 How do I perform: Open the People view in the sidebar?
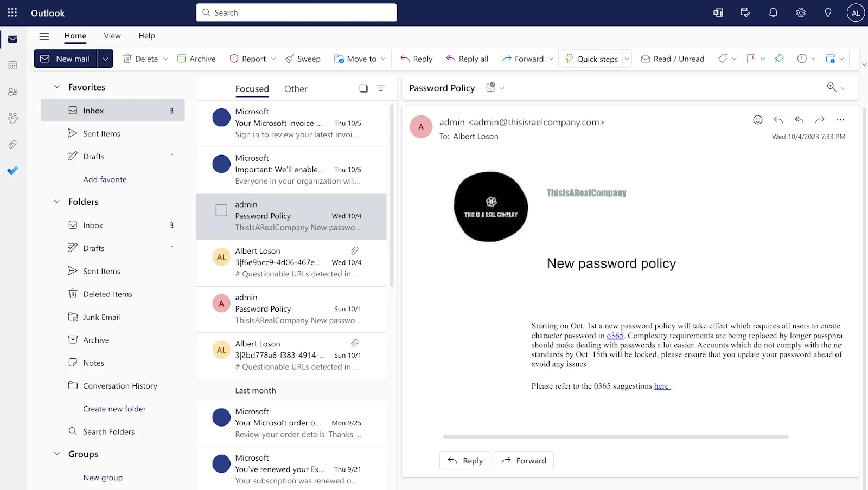12,92
